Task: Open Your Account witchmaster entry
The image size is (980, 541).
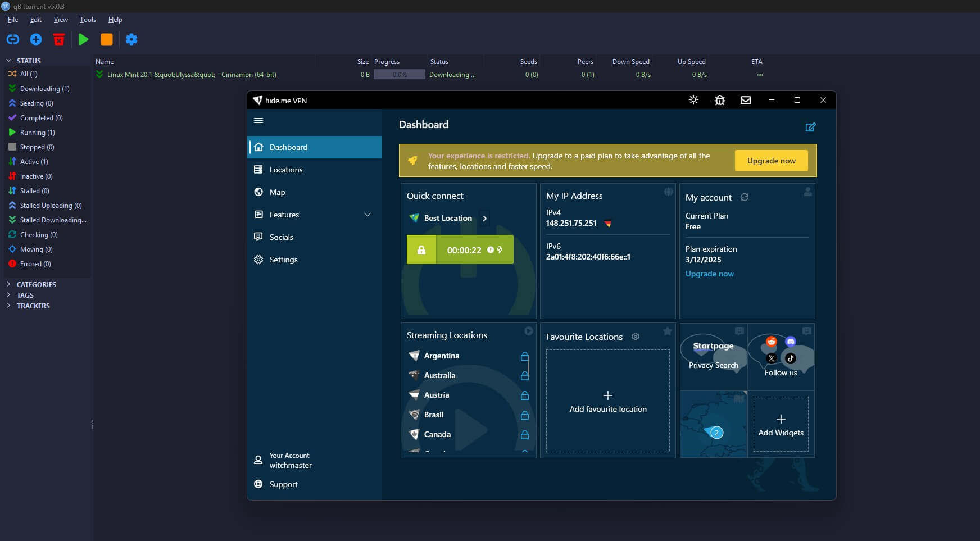Action: point(315,461)
